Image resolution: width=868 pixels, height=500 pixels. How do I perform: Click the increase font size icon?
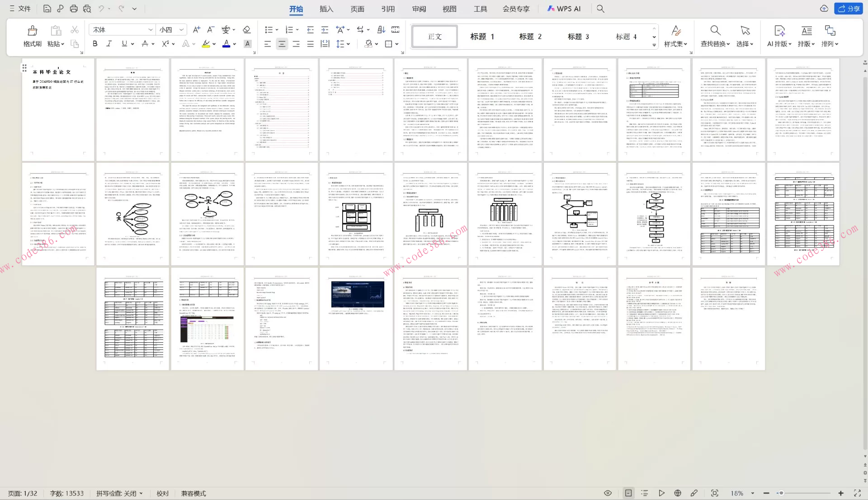point(196,30)
